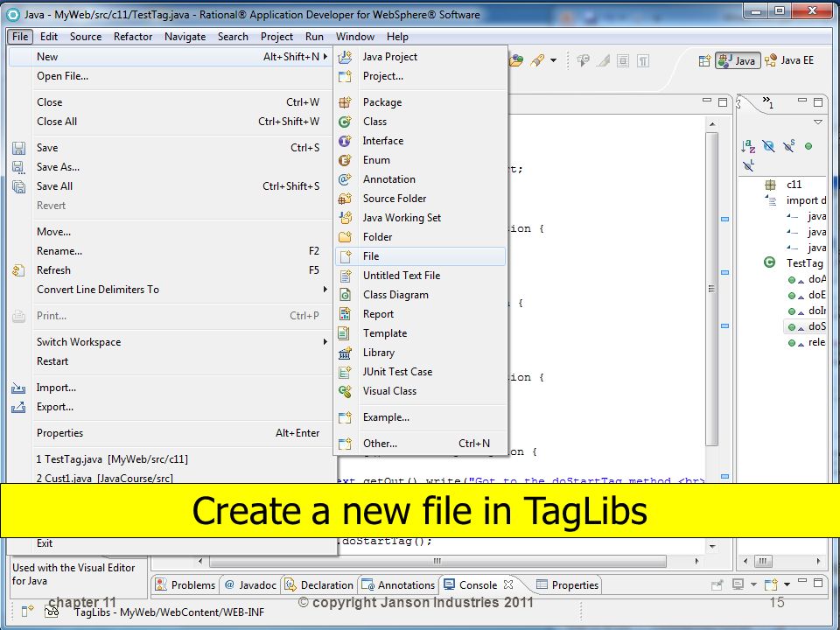The height and width of the screenshot is (630, 840).
Task: Open the Source menu
Action: point(86,37)
